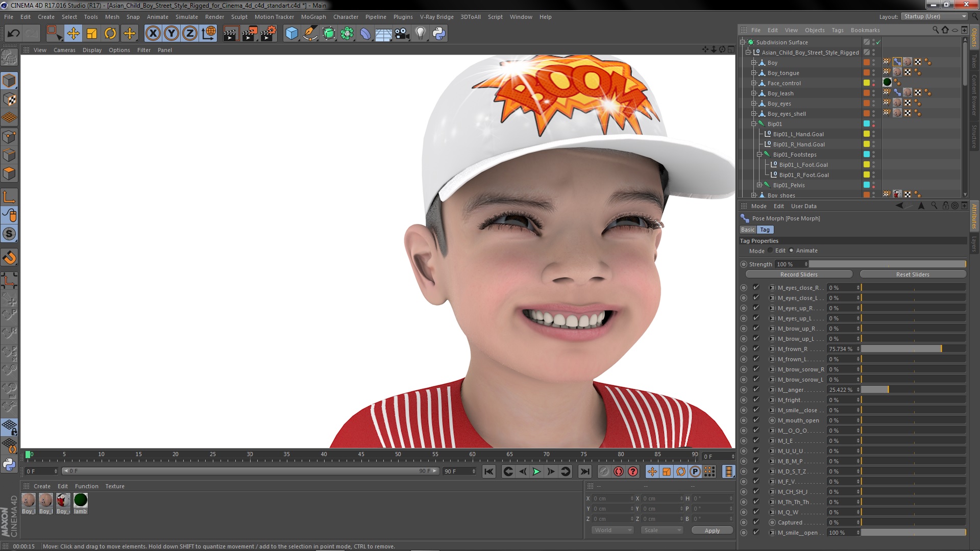Open Object Manager Tags menu

pyautogui.click(x=837, y=30)
